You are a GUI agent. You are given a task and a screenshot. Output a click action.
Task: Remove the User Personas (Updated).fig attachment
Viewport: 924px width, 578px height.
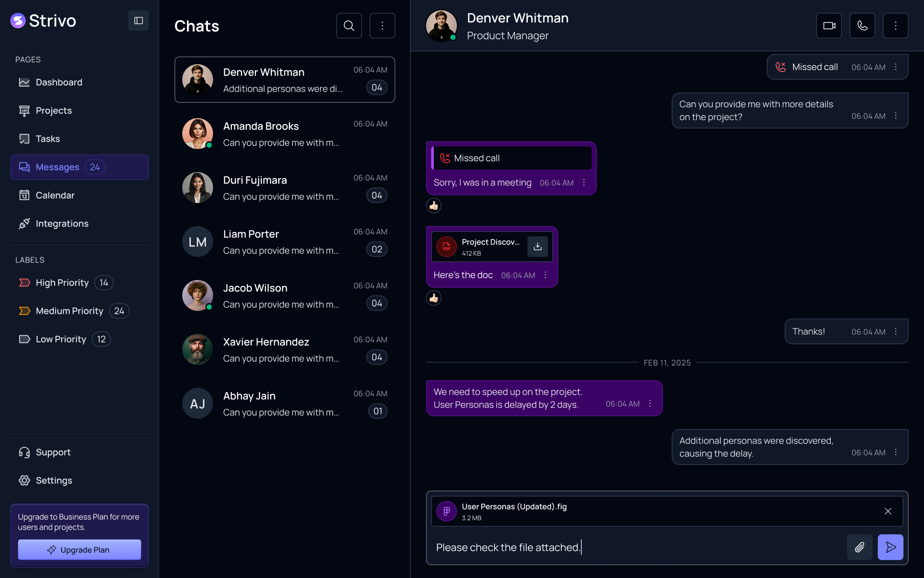pyautogui.click(x=888, y=511)
